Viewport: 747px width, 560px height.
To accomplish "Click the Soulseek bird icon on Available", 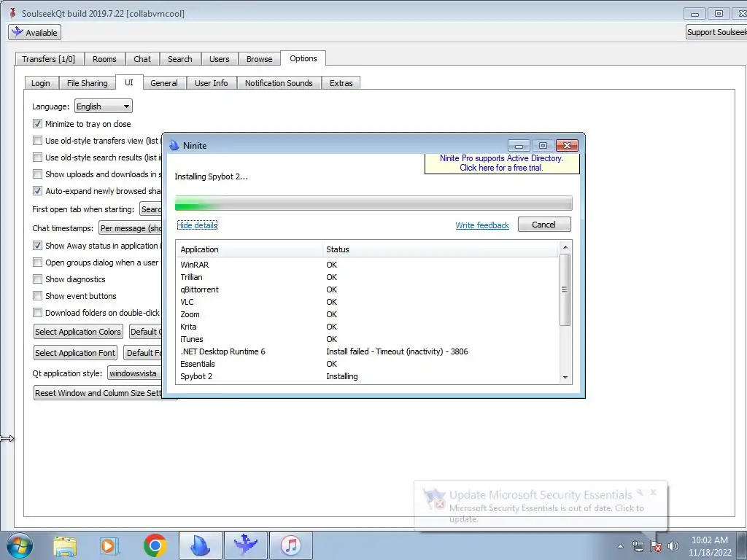I will (18, 32).
